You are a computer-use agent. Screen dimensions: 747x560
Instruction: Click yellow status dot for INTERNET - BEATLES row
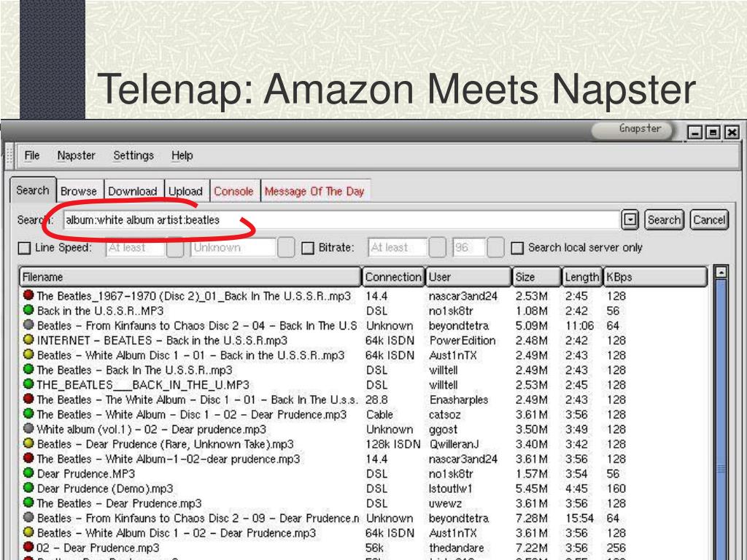click(28, 340)
